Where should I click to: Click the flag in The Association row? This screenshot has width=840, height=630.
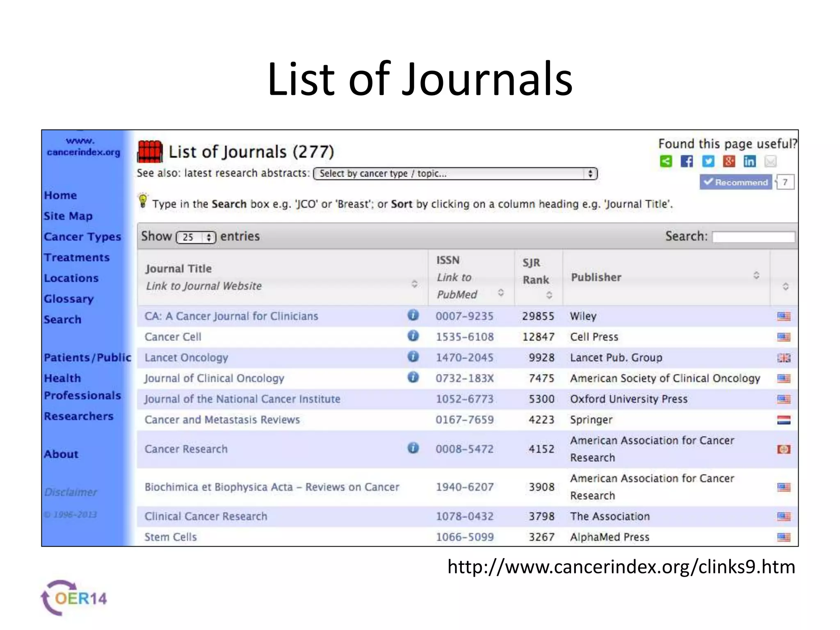[x=784, y=516]
